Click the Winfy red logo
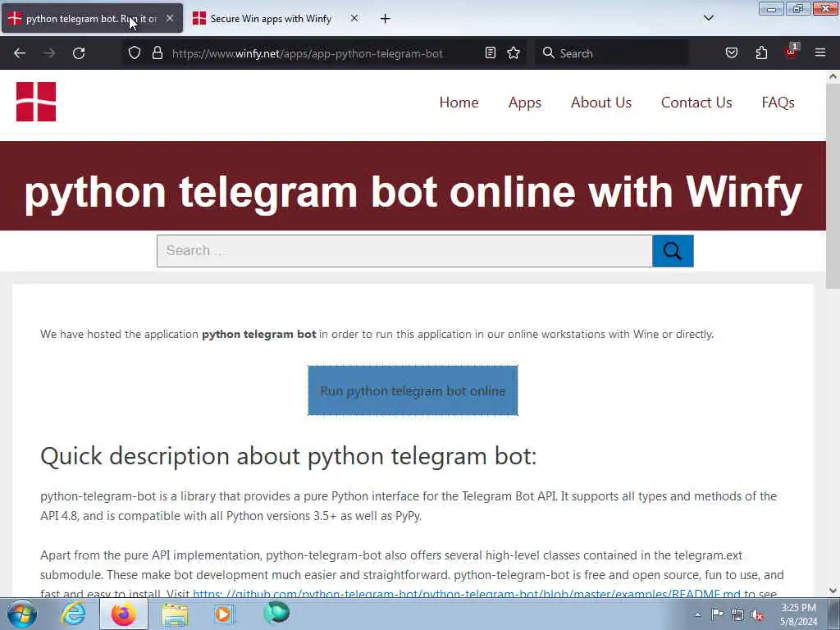 point(36,102)
